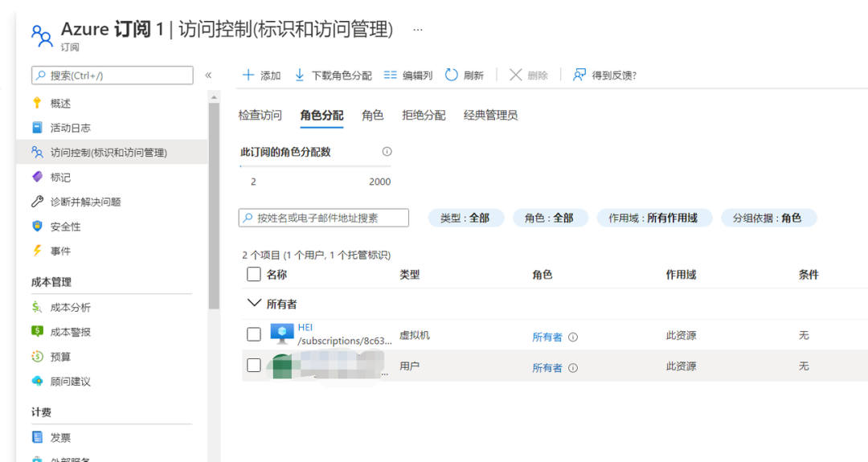
Task: Open the 经典管理员 tab
Action: click(490, 115)
